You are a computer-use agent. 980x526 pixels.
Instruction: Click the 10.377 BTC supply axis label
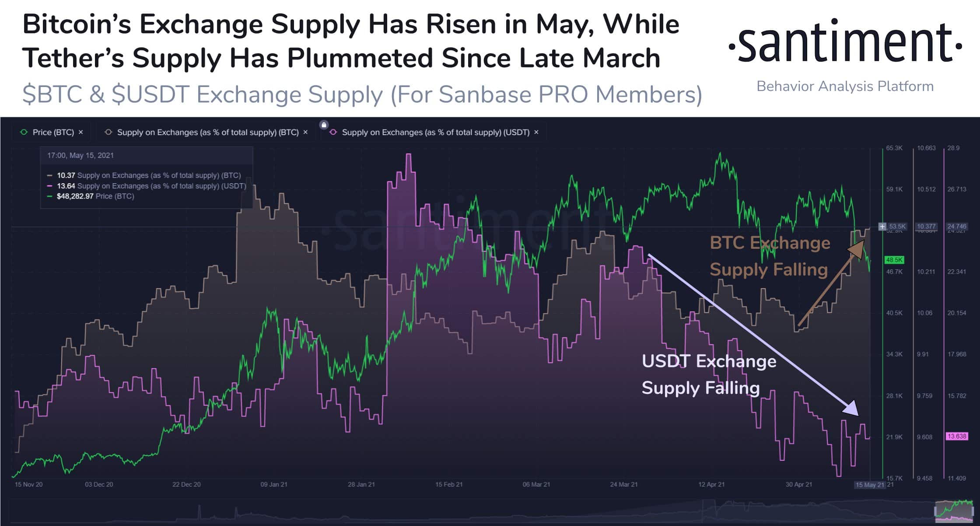[926, 226]
